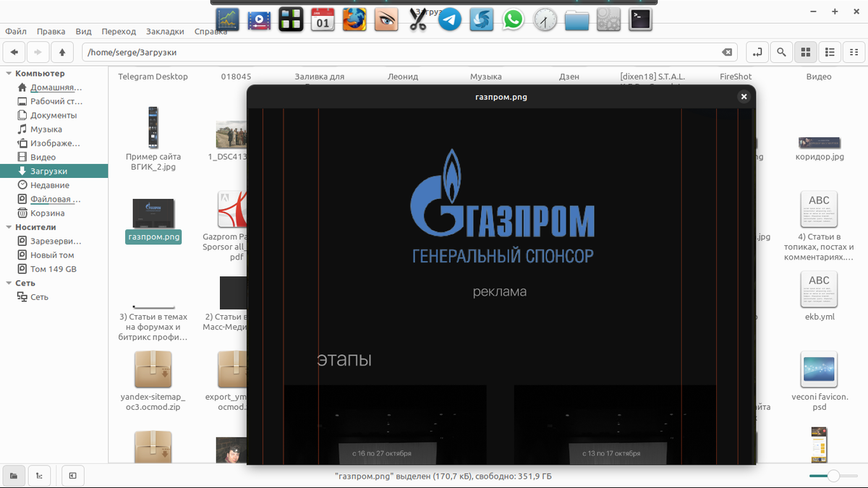
Task: Open the Том 149 GB volume
Action: click(54, 269)
